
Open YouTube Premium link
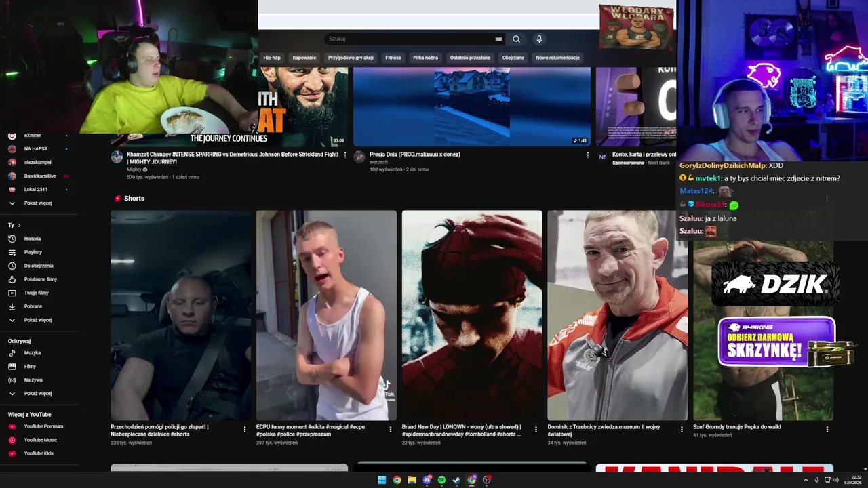pyautogui.click(x=43, y=426)
